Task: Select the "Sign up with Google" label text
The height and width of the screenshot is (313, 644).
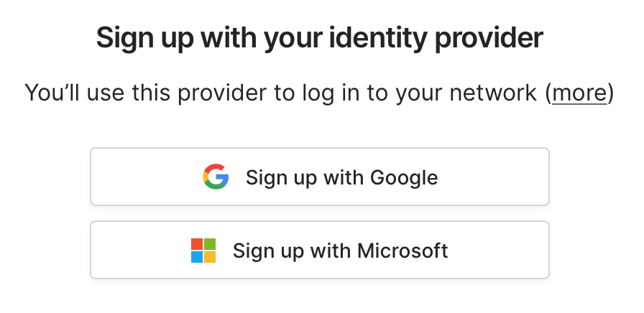Action: pos(341,177)
